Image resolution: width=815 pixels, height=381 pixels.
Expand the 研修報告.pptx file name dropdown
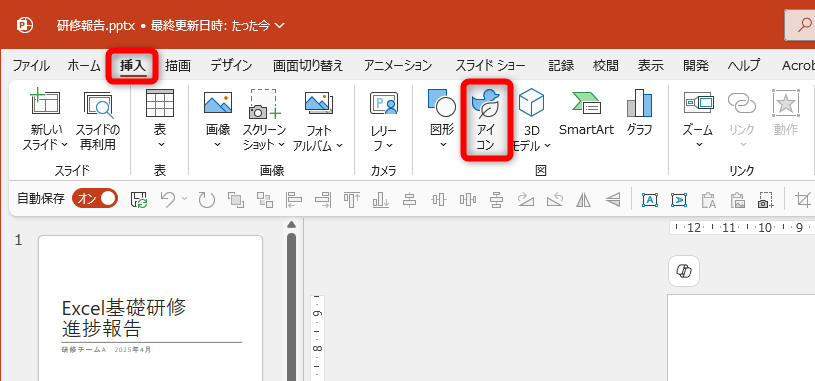280,25
